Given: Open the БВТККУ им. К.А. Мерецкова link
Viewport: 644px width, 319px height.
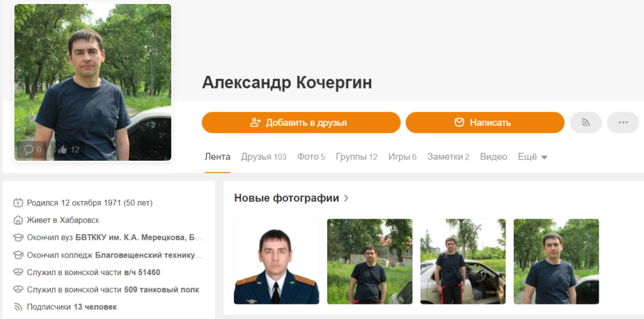Looking at the screenshot, I should [139, 237].
